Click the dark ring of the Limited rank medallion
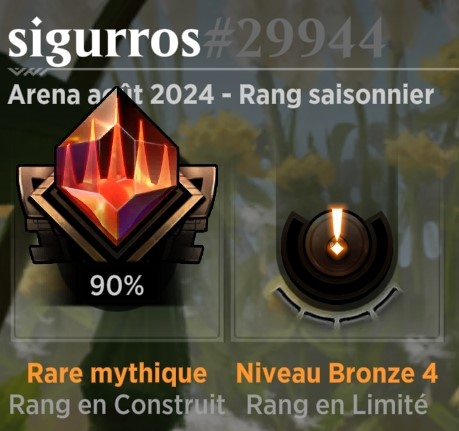The width and height of the screenshot is (459, 431). click(337, 253)
